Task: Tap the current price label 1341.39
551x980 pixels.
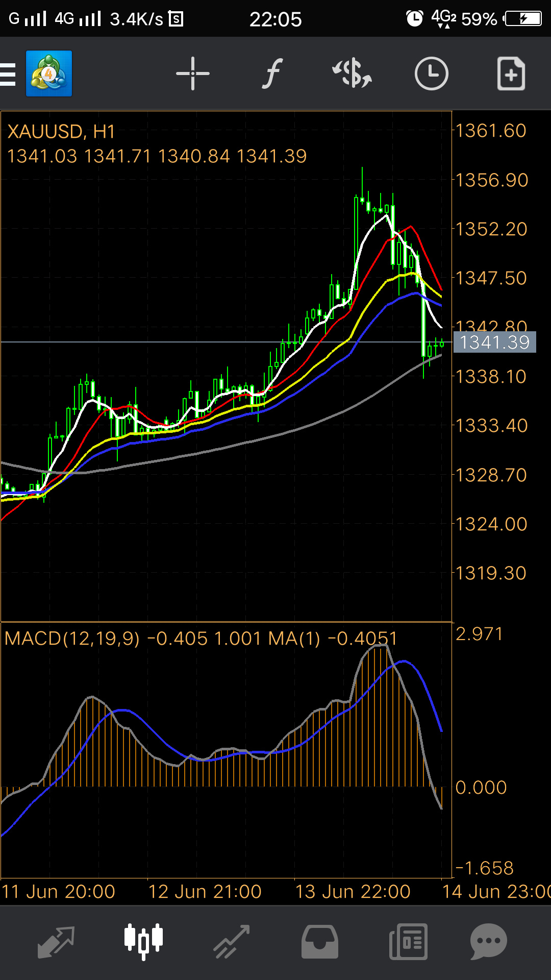Action: point(495,342)
